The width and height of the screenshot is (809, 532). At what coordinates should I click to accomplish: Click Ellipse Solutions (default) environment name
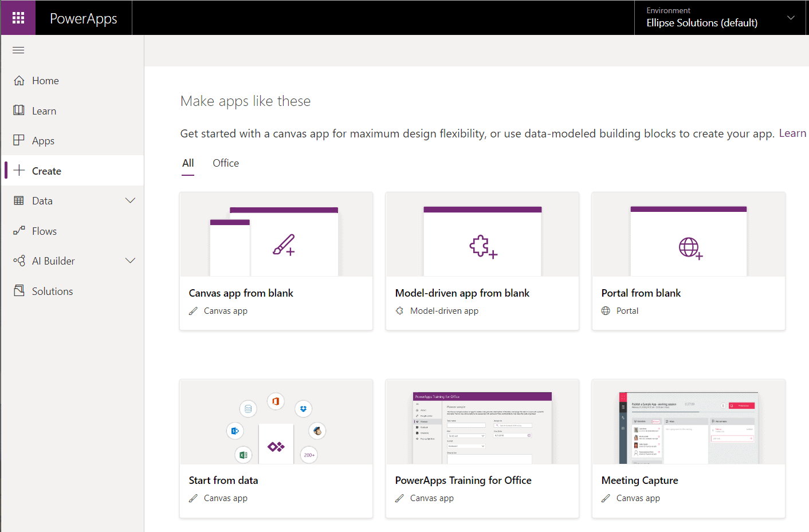702,23
